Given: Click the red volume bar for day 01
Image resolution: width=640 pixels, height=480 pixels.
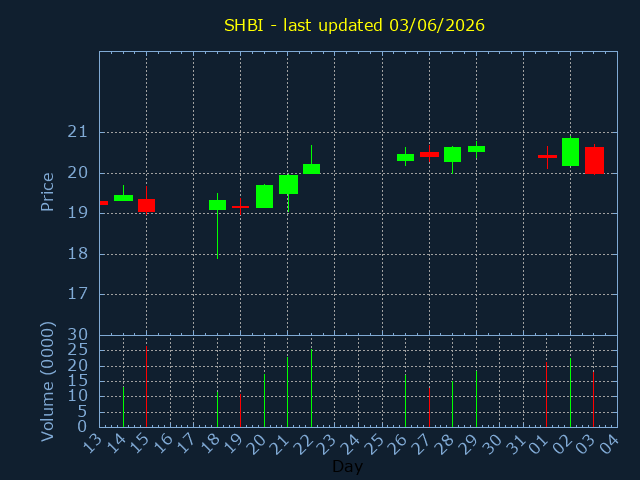Looking at the screenshot, I should (x=547, y=394).
